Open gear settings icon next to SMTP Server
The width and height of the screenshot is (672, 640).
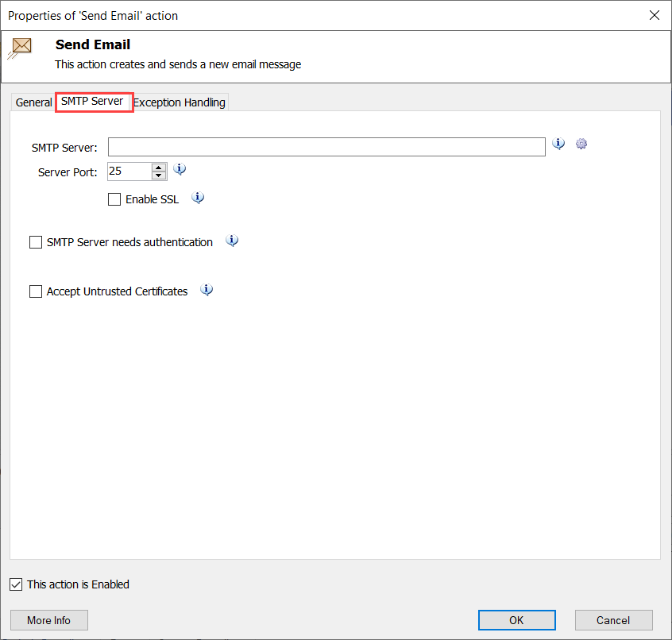tap(581, 144)
